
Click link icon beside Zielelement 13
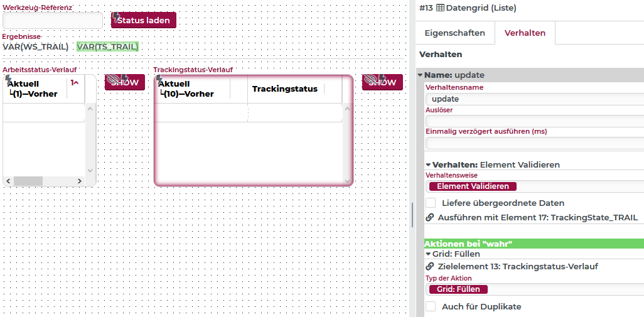430,266
